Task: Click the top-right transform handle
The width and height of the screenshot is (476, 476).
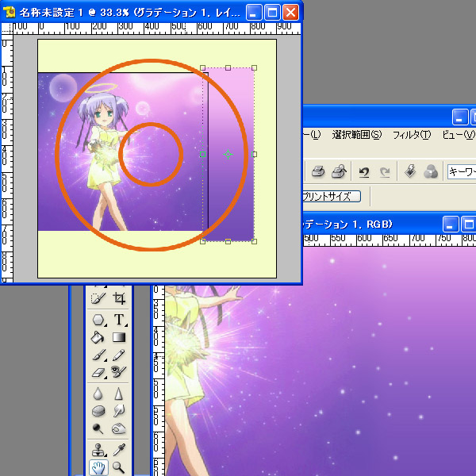Action: pos(255,68)
